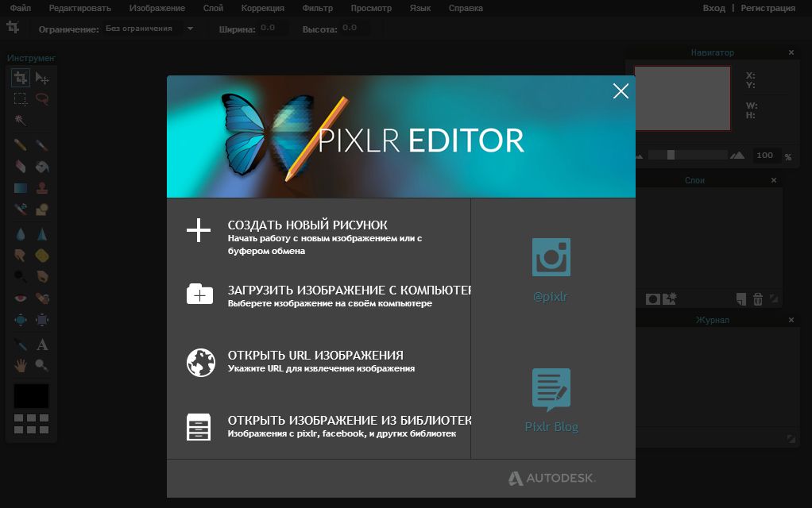This screenshot has height=508, width=812.
Task: Select the Pinch tool
Action: tap(42, 320)
